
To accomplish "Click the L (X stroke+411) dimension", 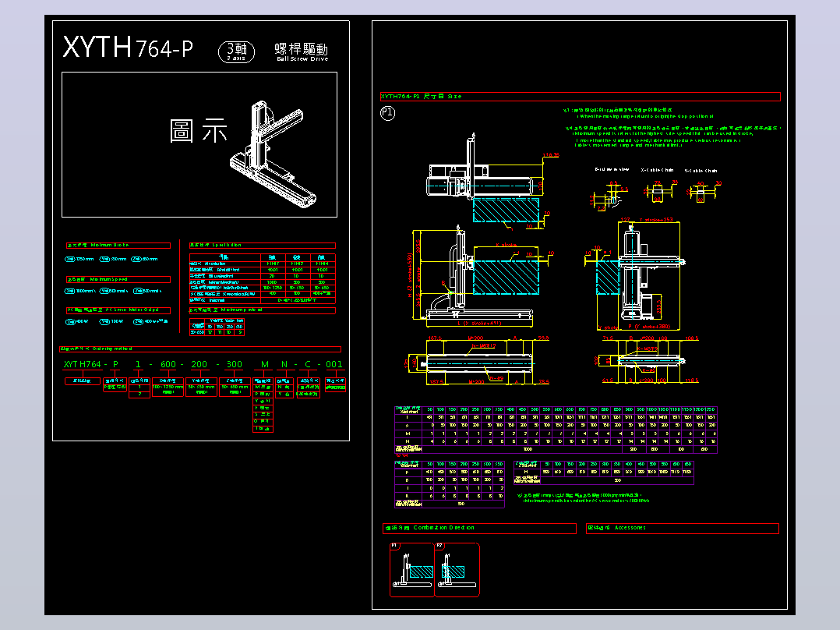I will point(479,324).
